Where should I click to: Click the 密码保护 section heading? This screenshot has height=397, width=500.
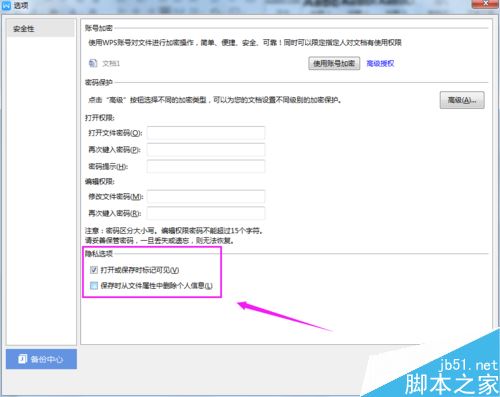[x=99, y=82]
